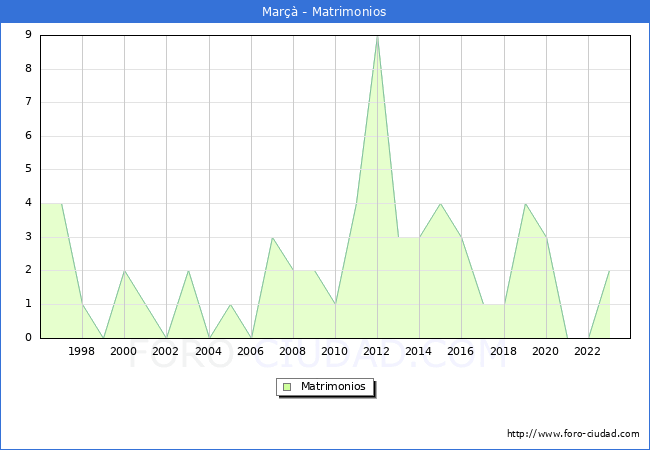Click the y-axis label 5
650x450 pixels.
point(28,170)
